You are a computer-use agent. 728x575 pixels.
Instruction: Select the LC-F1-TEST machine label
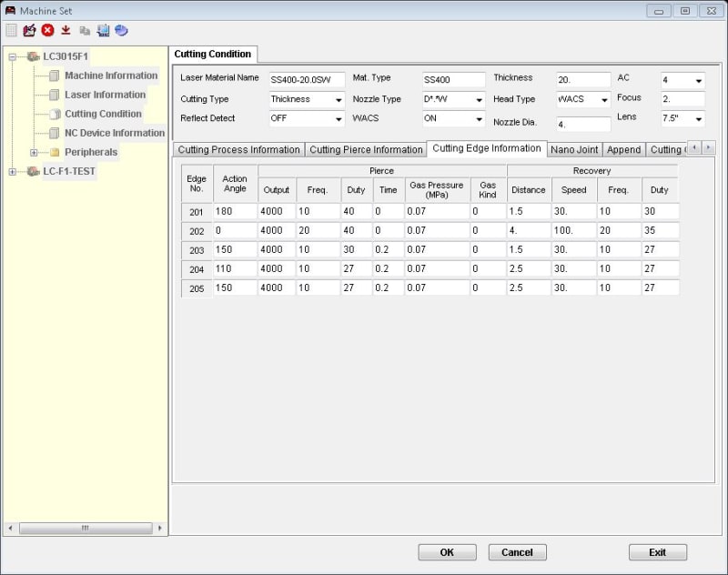click(69, 171)
